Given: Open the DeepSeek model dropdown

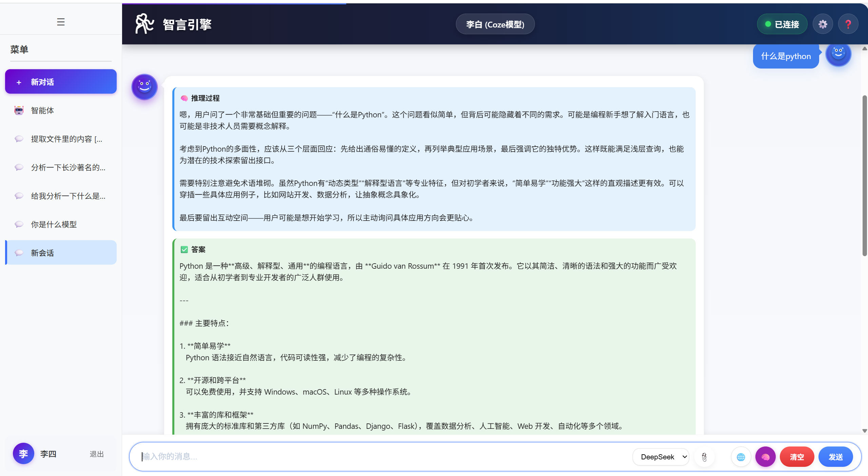Looking at the screenshot, I should pyautogui.click(x=661, y=457).
